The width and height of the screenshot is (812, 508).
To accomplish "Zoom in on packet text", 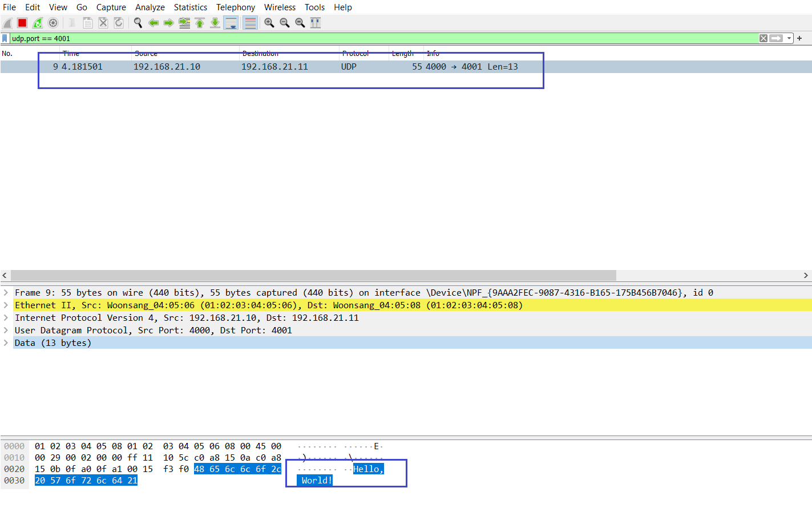I will (269, 23).
